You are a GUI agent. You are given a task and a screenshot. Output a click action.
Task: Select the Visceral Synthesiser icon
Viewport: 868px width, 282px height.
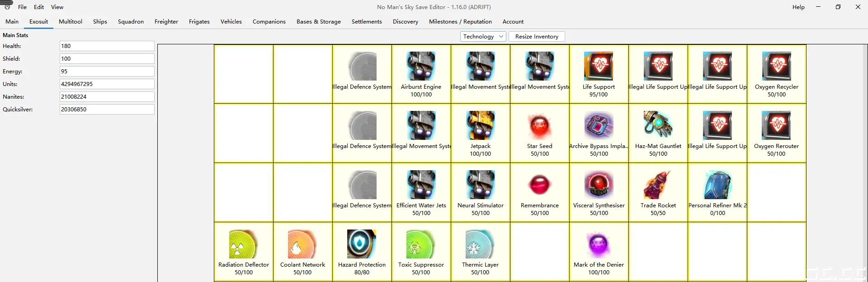tap(599, 185)
